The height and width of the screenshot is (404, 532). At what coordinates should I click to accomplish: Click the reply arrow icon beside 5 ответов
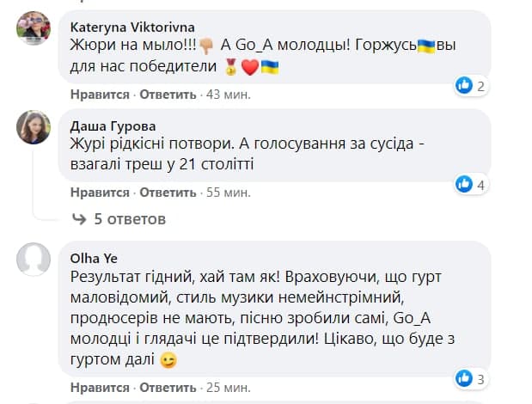[x=80, y=219]
